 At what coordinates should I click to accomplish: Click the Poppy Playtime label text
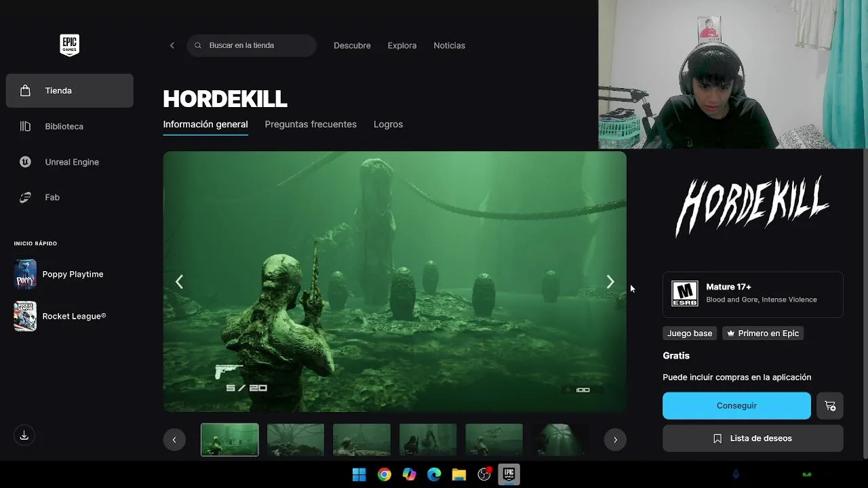point(73,274)
